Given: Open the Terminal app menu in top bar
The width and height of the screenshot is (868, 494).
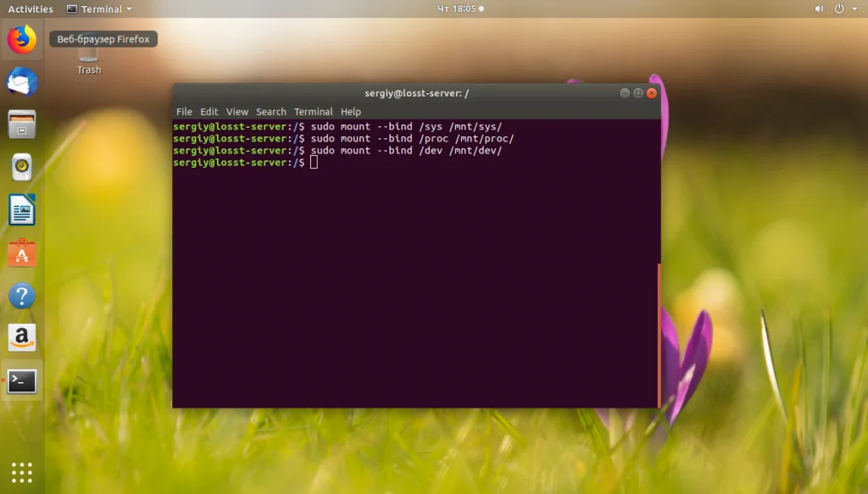Looking at the screenshot, I should click(100, 8).
